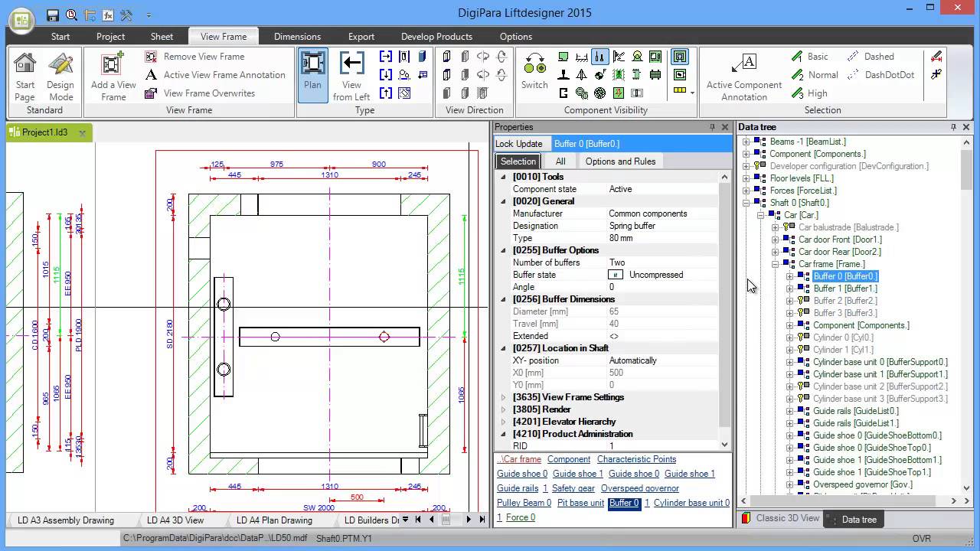Open the Export ribbon tab

pyautogui.click(x=361, y=37)
